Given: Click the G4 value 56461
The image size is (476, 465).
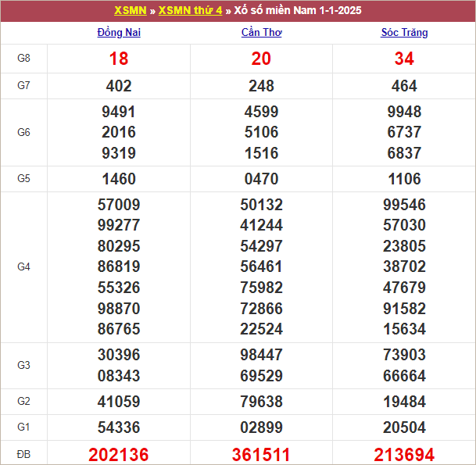Looking at the screenshot, I should click(x=261, y=266).
